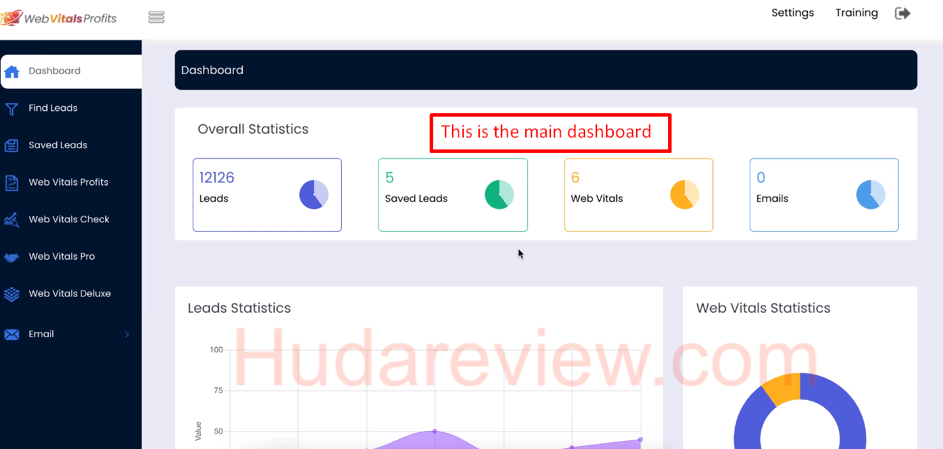Click the Web Vitals orange pie icon

[685, 195]
